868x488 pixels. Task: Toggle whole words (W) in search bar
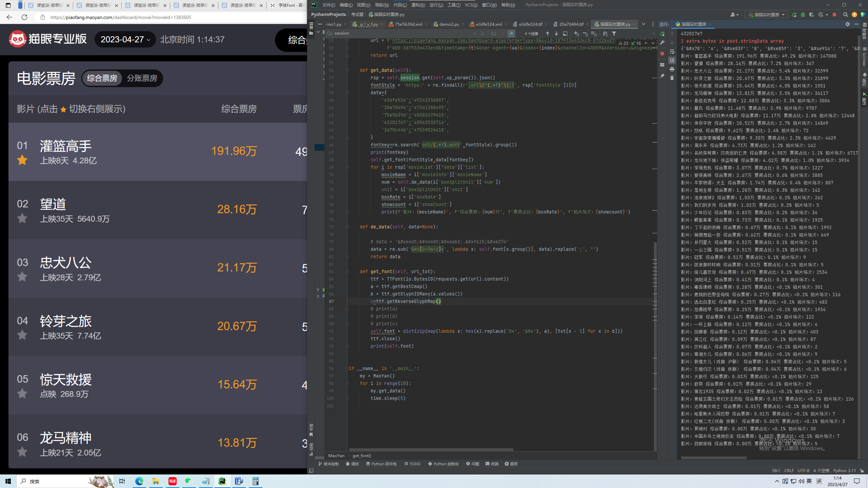click(x=502, y=34)
